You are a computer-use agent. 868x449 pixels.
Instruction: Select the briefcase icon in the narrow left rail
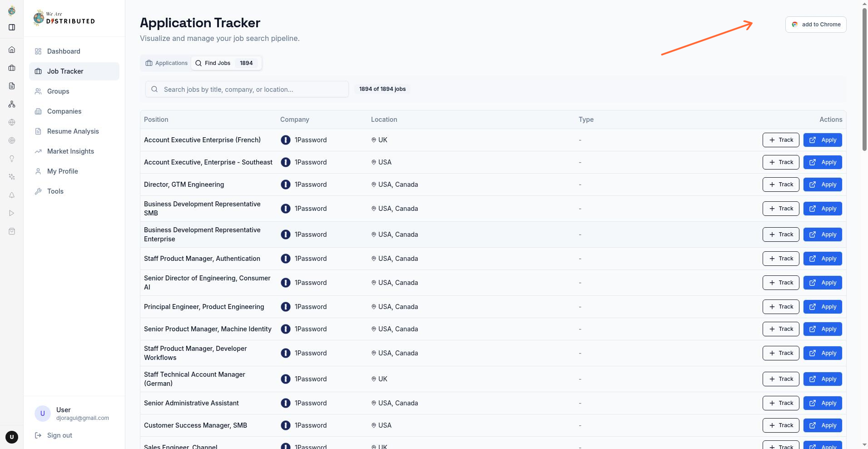pos(12,68)
